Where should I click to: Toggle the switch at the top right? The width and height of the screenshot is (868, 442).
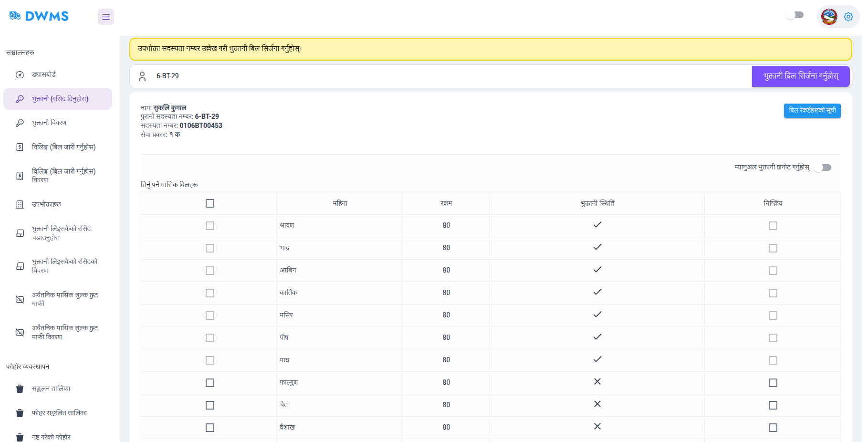(x=795, y=15)
